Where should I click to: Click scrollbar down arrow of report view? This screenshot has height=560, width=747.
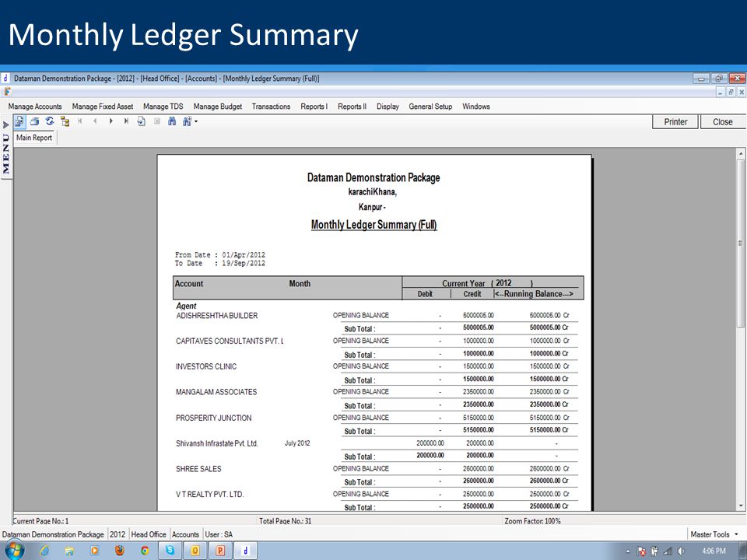740,506
